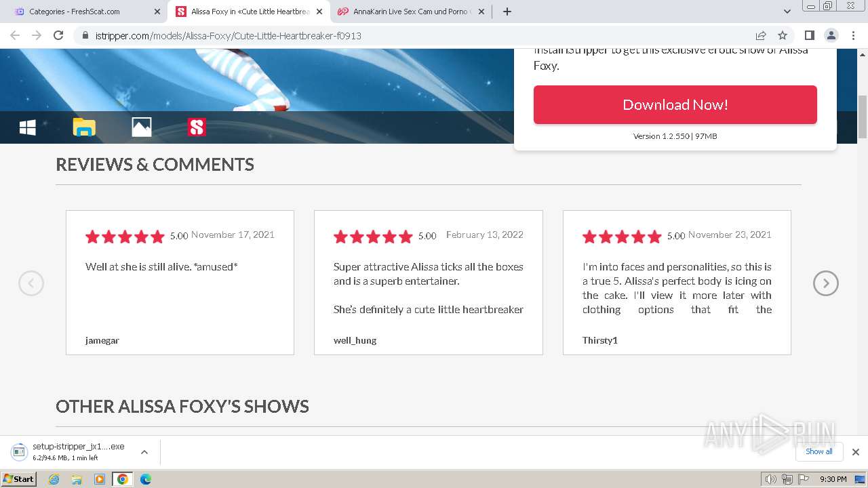Click the network tray icon
868x488 pixels.
tap(787, 479)
